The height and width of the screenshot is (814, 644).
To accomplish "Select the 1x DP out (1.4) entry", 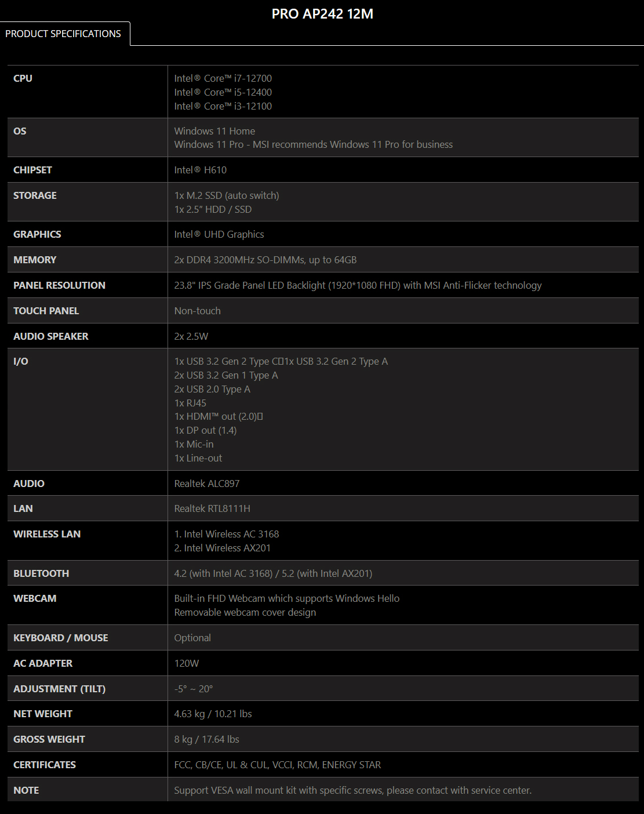I will point(205,430).
